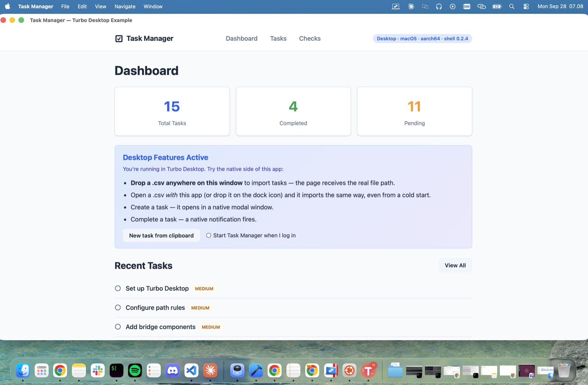Click the menu bar date and time
The width and height of the screenshot is (588, 385).
560,7
